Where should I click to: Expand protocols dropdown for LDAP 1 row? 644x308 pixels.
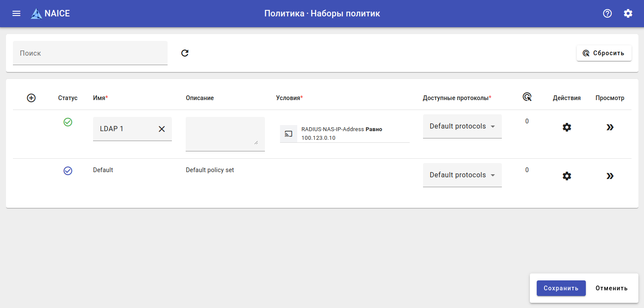[x=462, y=126]
